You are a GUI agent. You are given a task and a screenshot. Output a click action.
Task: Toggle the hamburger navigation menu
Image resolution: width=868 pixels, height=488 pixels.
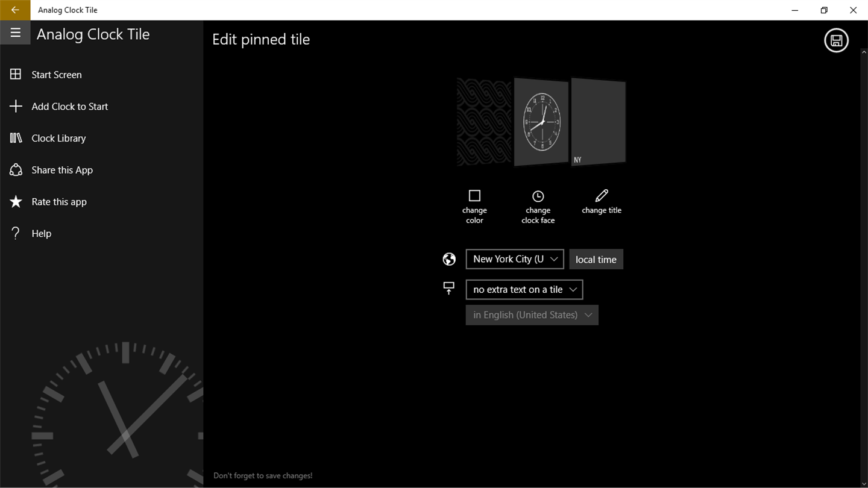(15, 33)
